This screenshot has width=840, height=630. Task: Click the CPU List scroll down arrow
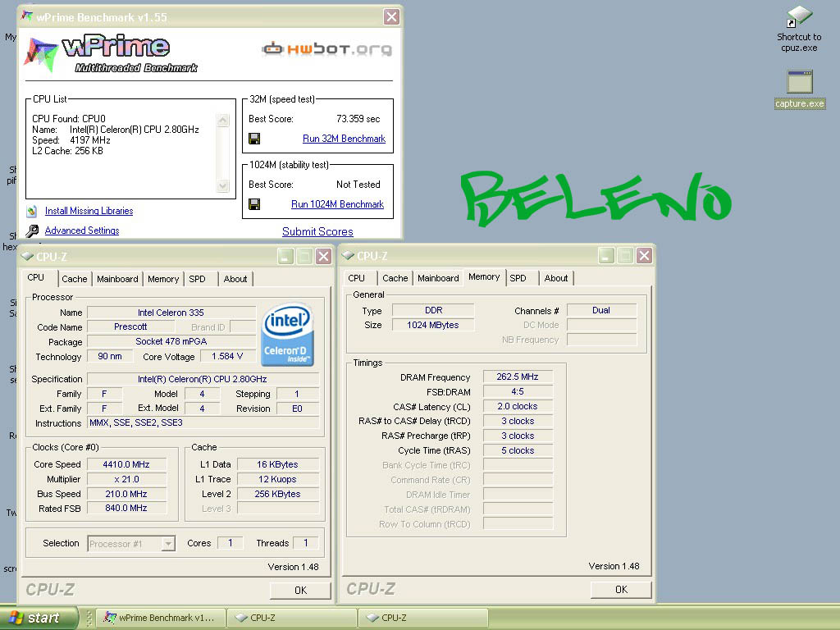click(x=223, y=186)
